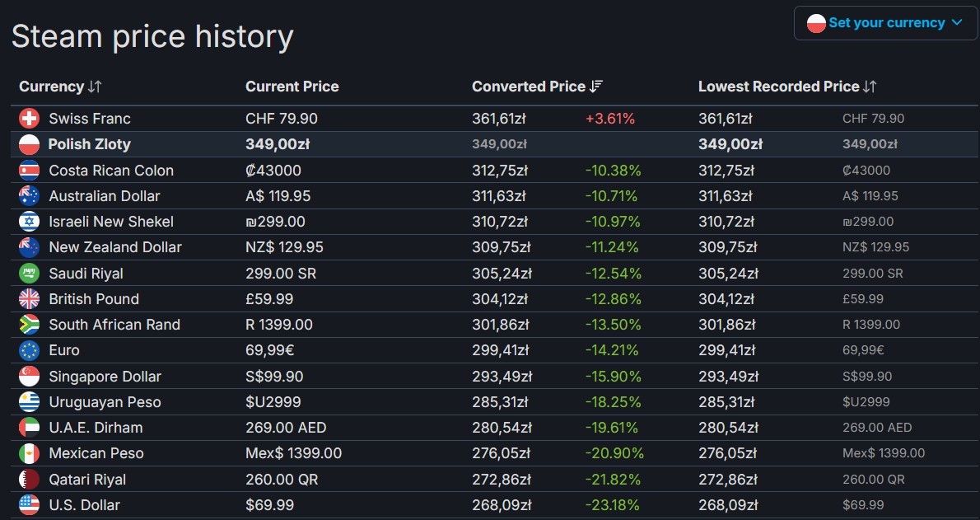The height and width of the screenshot is (520, 980).
Task: Click the +3.61% difference value
Action: click(x=610, y=119)
